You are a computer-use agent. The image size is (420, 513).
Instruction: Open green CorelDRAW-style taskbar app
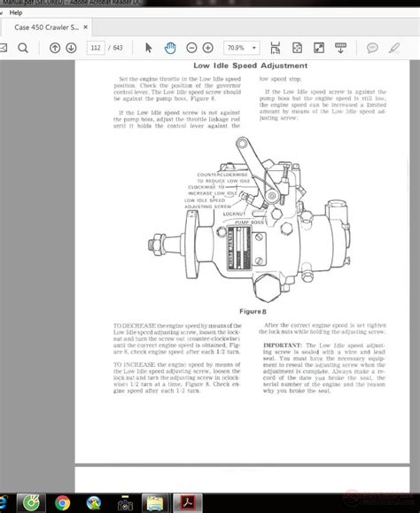tap(31, 503)
